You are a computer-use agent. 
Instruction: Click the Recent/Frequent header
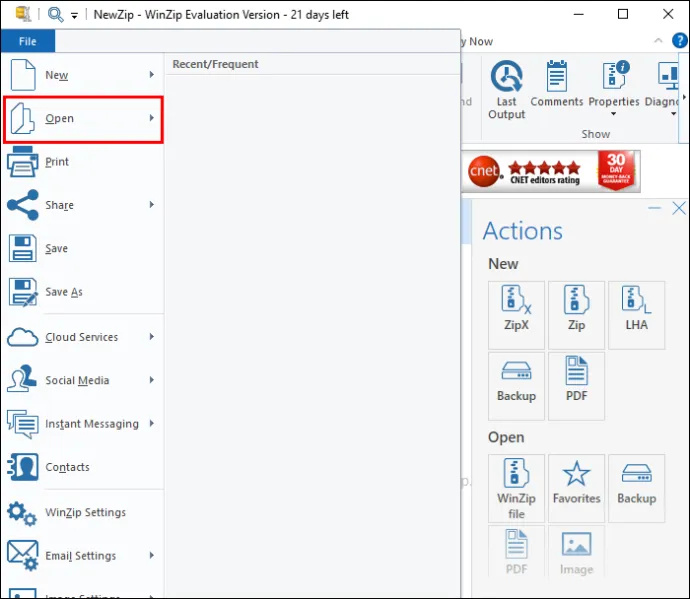point(215,64)
